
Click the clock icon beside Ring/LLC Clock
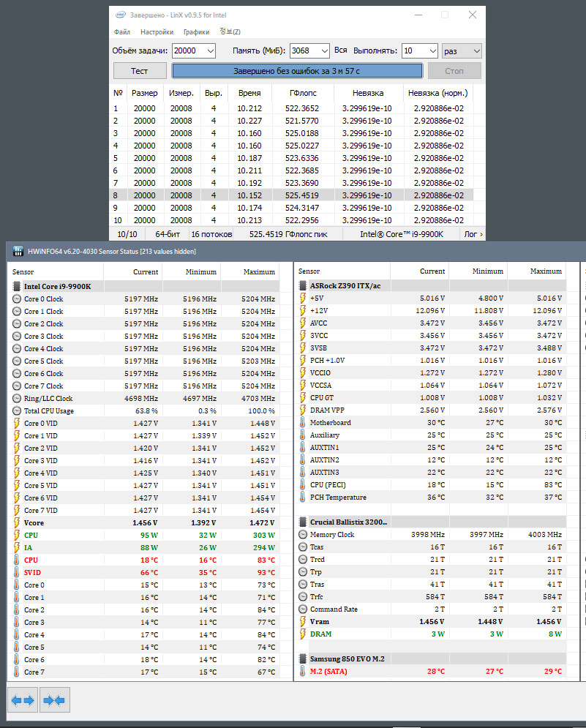17,398
